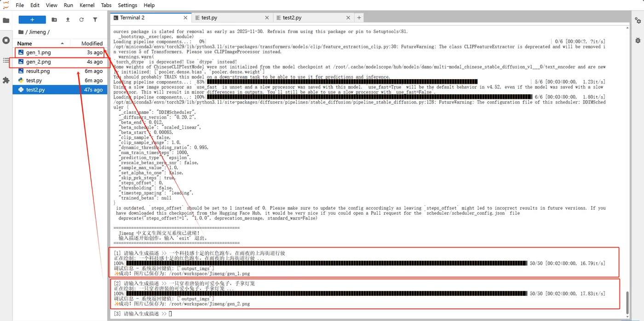Open the Extension Manager puzzle icon
Screen dimensions: 644x321
click(6, 80)
